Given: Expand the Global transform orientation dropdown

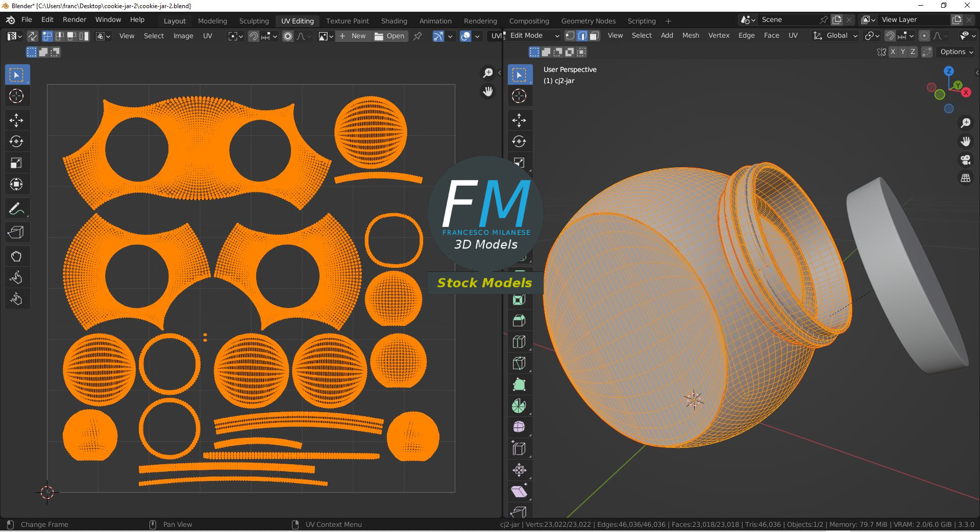Looking at the screenshot, I should pos(836,36).
